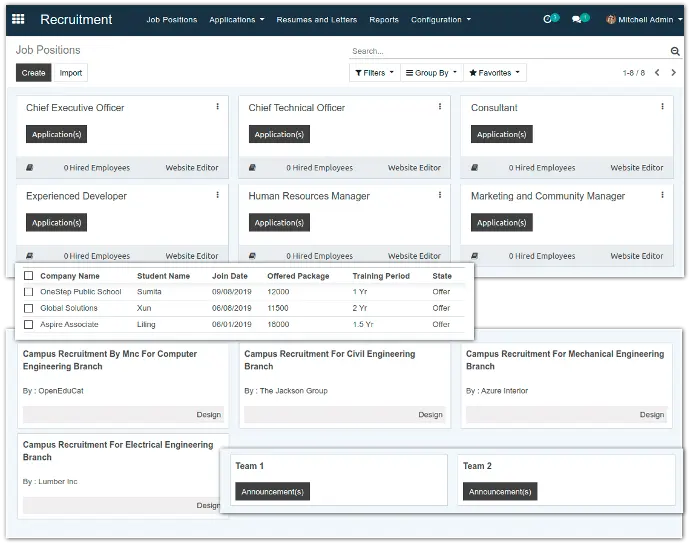This screenshot has height=544, width=690.
Task: Click the 18000 offered package cell
Action: [x=278, y=324]
